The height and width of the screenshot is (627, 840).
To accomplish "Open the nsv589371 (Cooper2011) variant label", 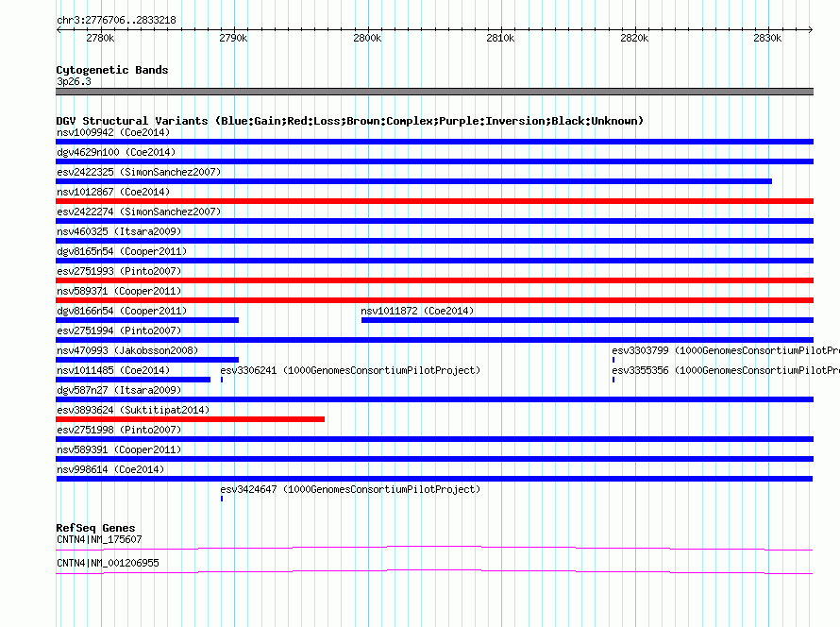I will click(x=119, y=291).
